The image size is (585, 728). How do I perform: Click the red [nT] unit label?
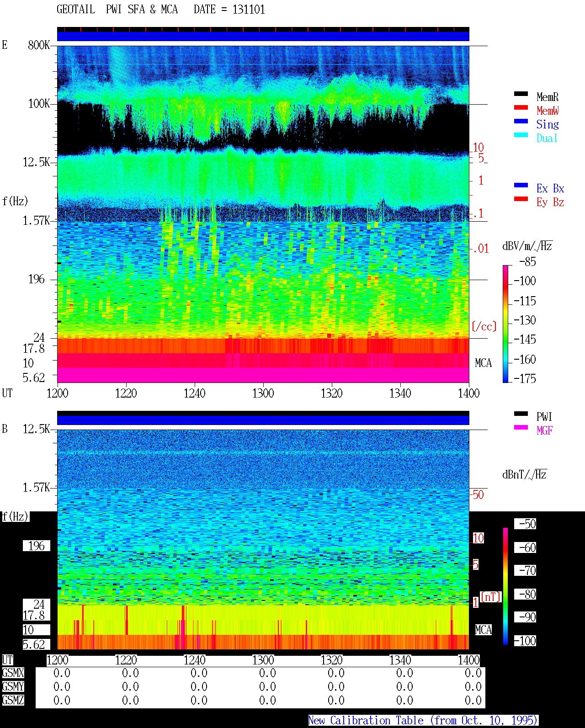pos(490,597)
